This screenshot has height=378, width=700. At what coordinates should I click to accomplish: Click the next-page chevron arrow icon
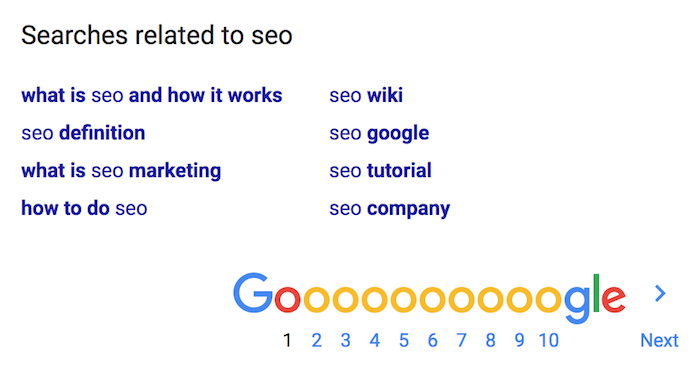pos(660,294)
